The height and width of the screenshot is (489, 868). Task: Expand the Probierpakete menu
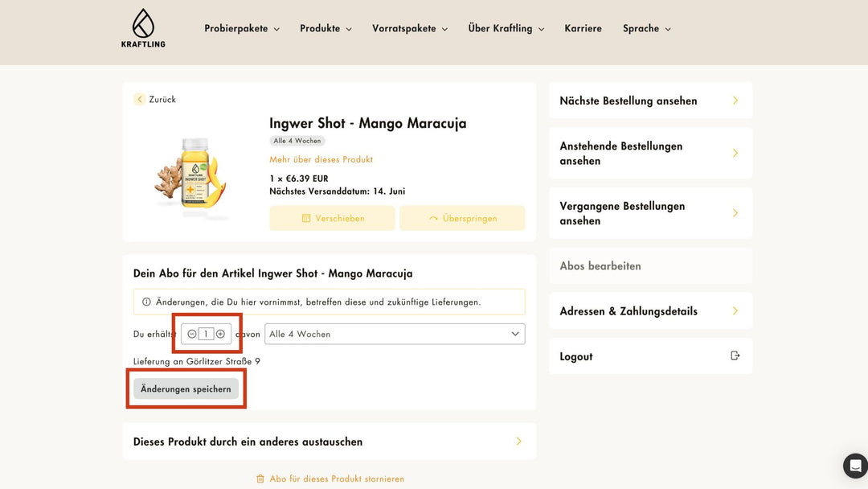[242, 28]
